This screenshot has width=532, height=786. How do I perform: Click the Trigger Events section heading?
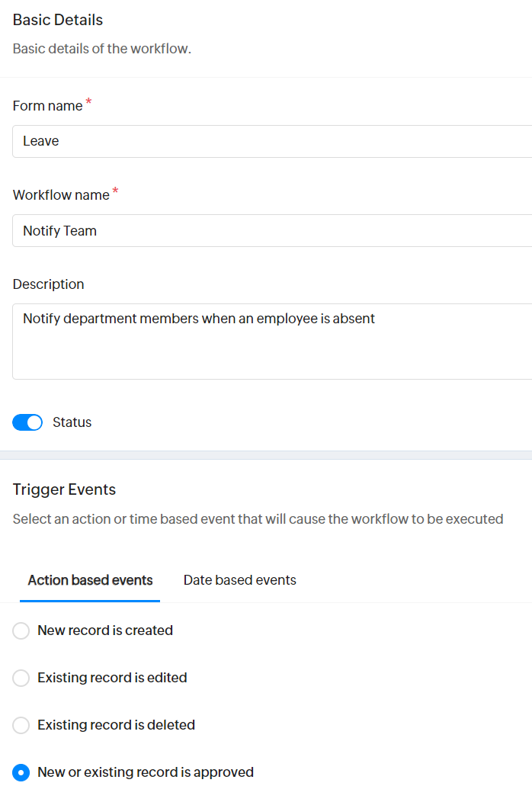click(x=64, y=489)
